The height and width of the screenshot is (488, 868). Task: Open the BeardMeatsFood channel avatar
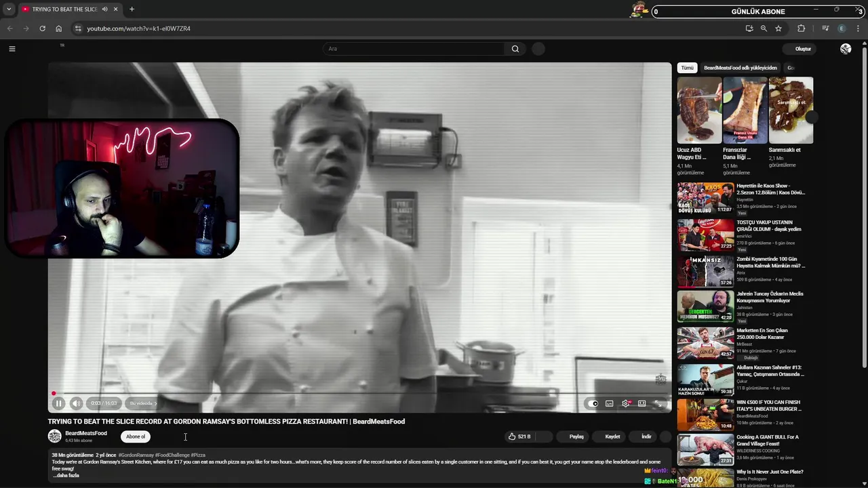(x=55, y=436)
